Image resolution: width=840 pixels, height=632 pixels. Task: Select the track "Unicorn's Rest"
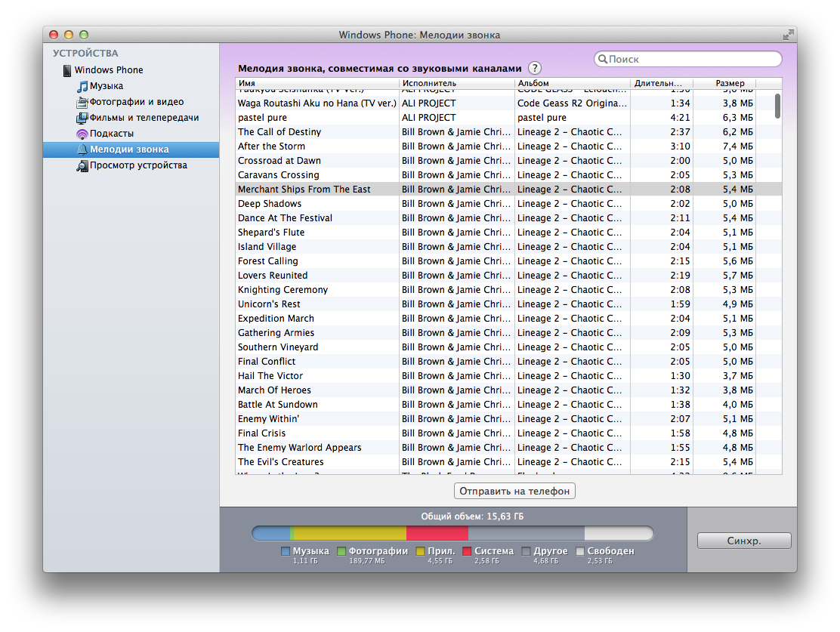(508, 304)
